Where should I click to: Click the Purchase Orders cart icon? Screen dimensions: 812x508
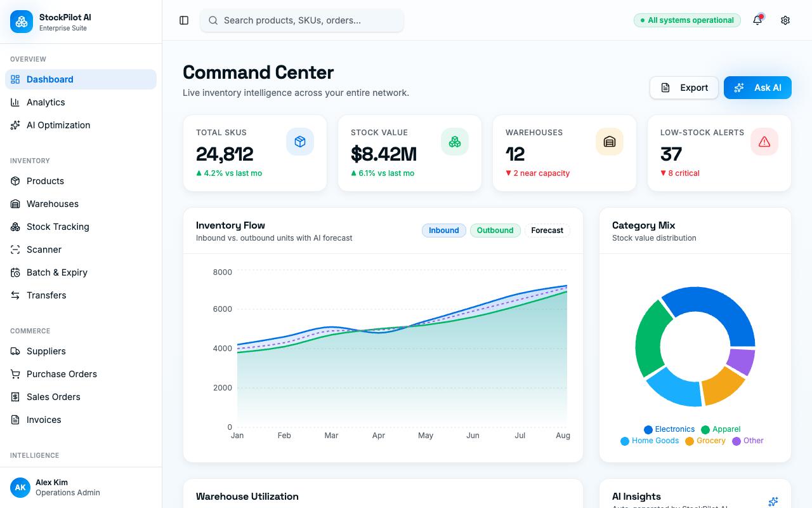pyautogui.click(x=15, y=374)
